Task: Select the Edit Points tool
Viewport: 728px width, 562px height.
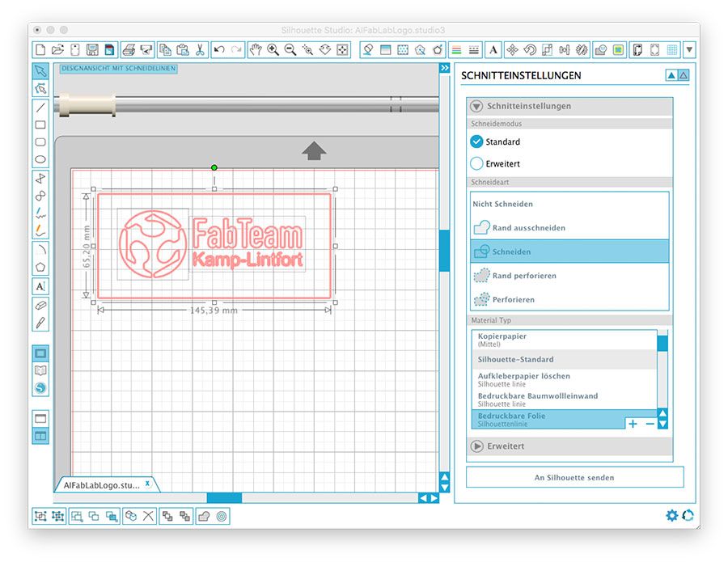Action: (x=40, y=88)
